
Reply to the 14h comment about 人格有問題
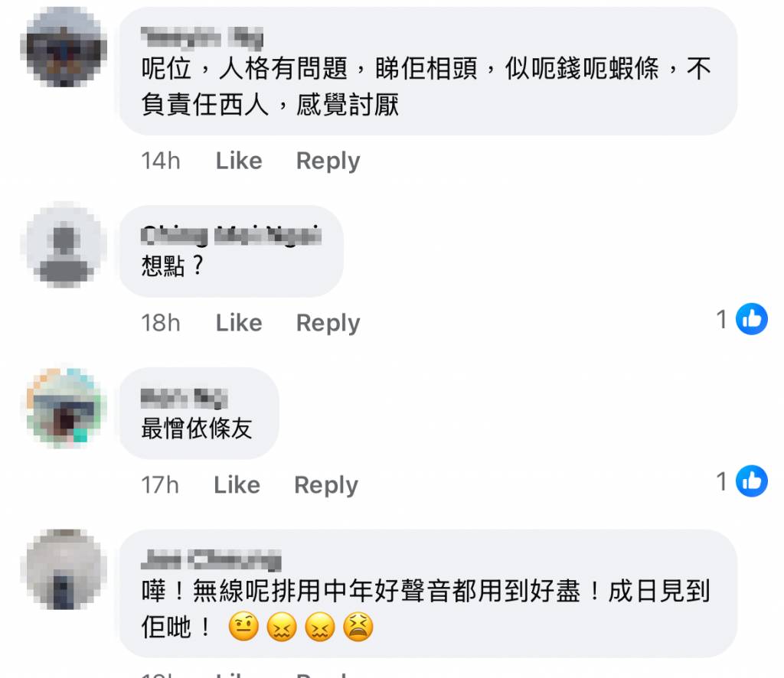point(328,161)
